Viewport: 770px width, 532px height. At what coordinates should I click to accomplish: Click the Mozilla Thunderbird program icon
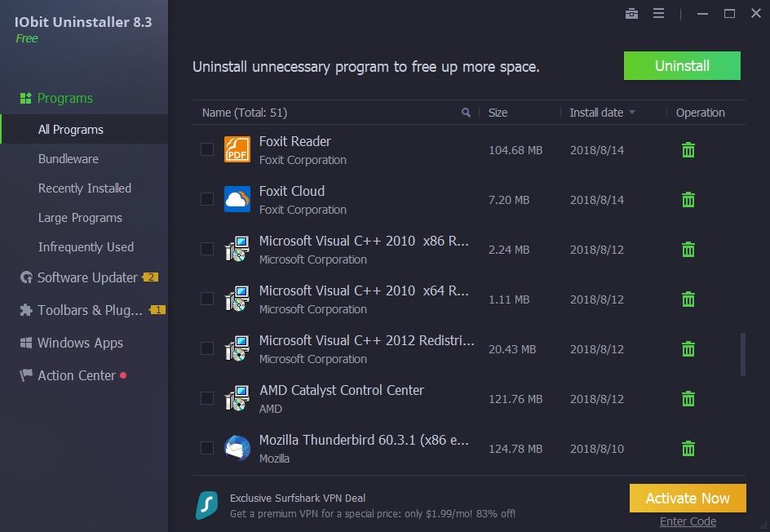(x=237, y=447)
